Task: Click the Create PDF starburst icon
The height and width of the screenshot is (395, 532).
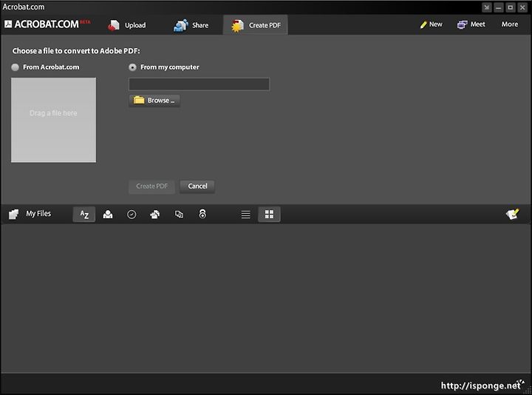Action: pyautogui.click(x=237, y=26)
